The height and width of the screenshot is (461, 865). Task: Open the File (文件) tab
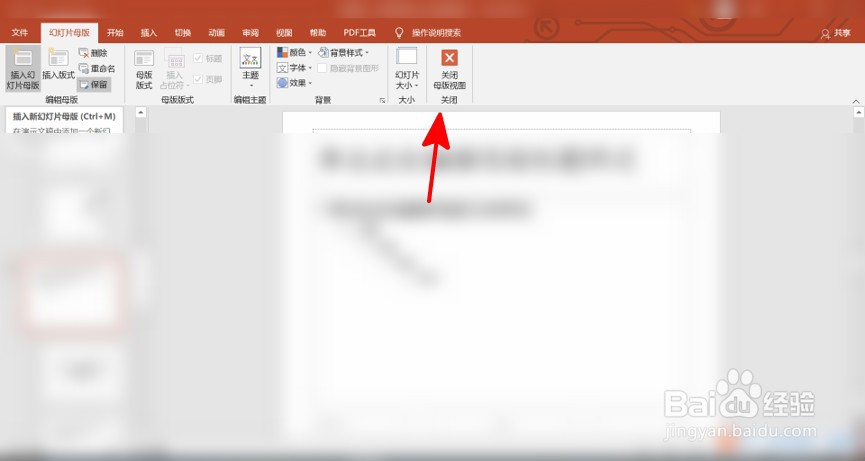coord(20,33)
